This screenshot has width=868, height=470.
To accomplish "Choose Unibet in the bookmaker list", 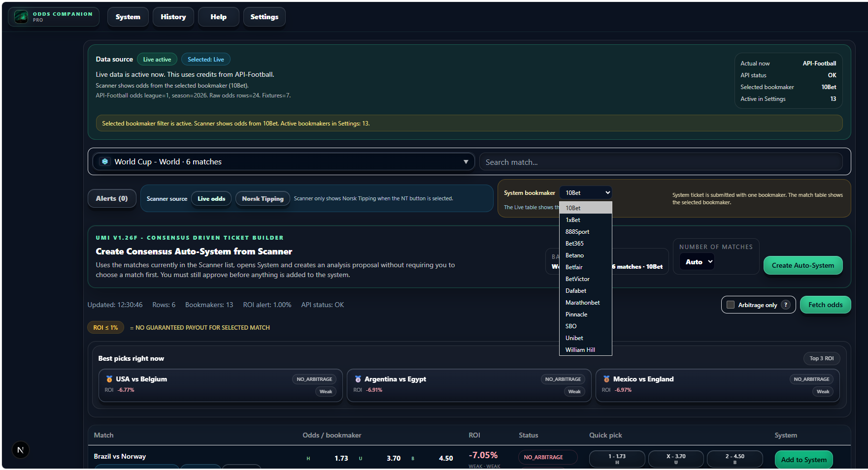I will [586, 338].
